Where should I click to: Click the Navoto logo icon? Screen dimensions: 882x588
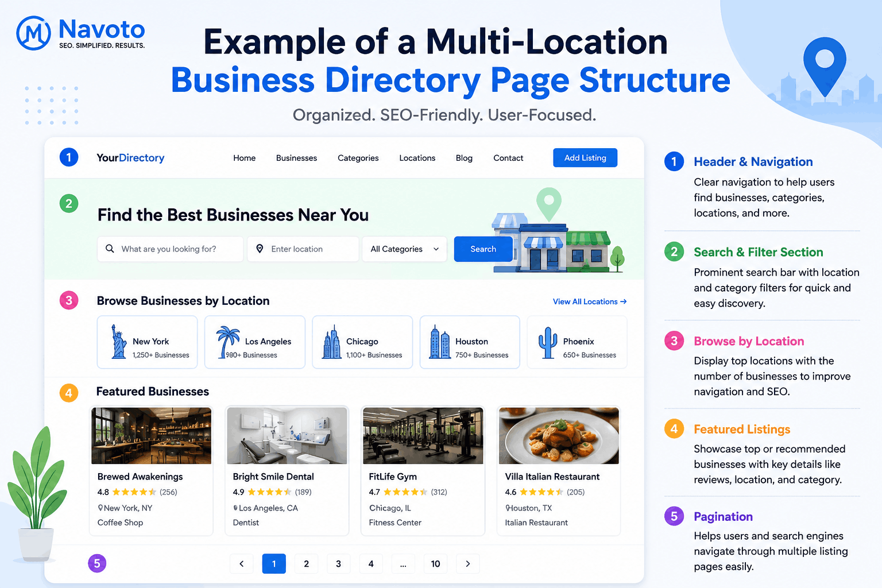pyautogui.click(x=34, y=33)
